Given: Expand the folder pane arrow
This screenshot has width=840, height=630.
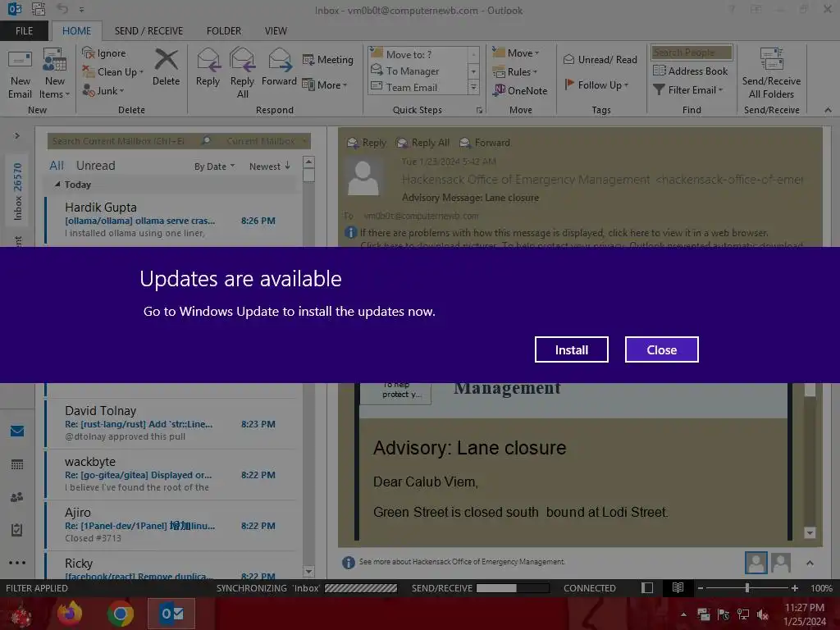Looking at the screenshot, I should [x=17, y=135].
